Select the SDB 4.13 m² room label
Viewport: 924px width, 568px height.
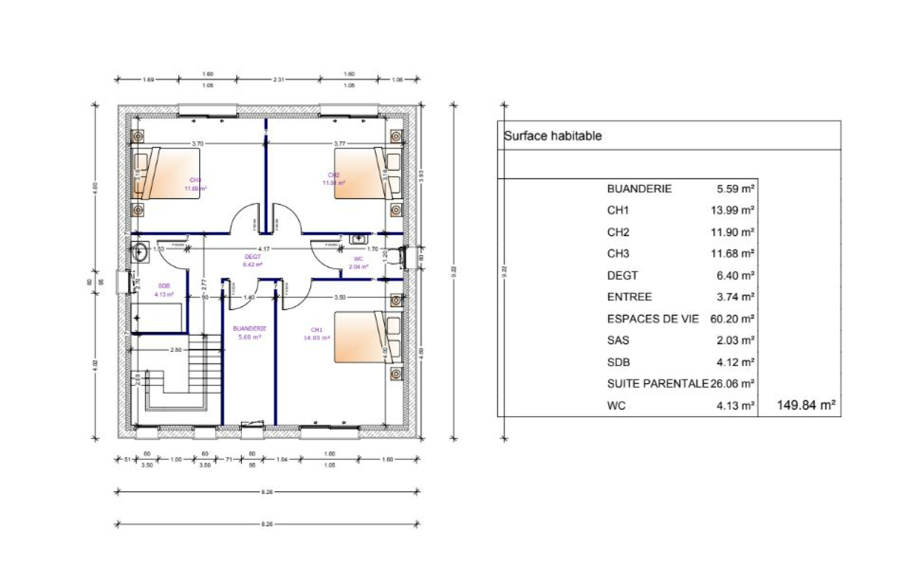coord(164,290)
